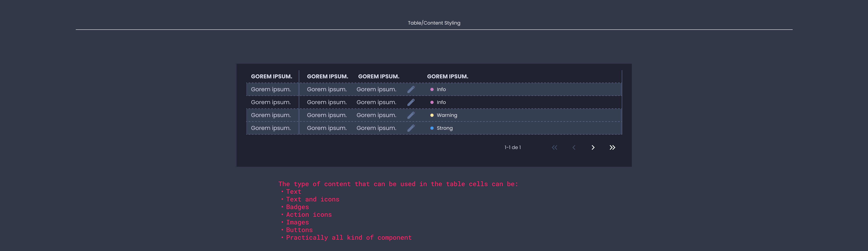Viewport: 868px width, 251px height.
Task: Click the pencil edit icon in Strong row
Action: (411, 128)
